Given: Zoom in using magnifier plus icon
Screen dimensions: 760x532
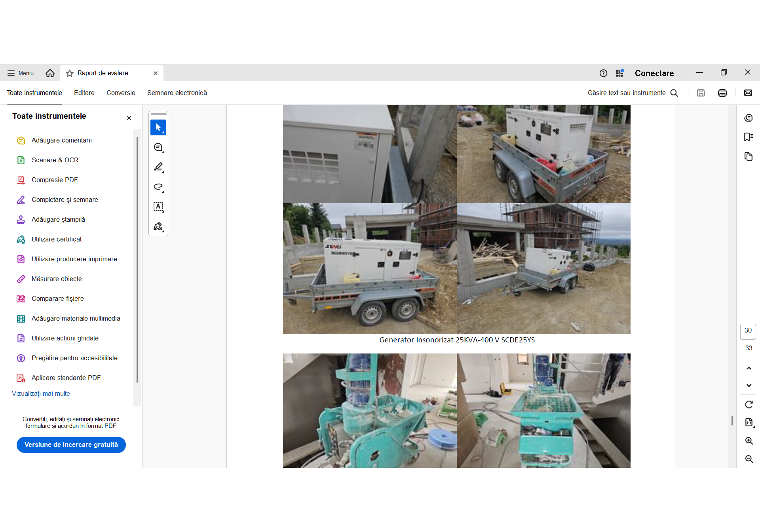Looking at the screenshot, I should 749,441.
